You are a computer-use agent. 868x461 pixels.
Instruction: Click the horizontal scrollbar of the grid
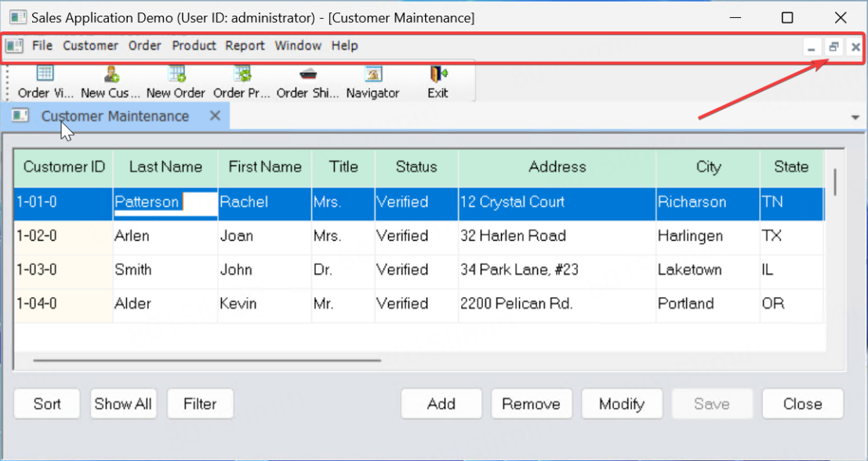(207, 361)
